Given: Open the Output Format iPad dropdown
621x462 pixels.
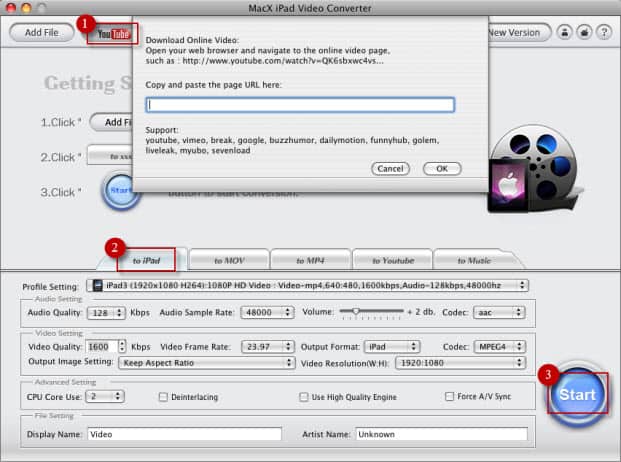Looking at the screenshot, I should (x=392, y=347).
